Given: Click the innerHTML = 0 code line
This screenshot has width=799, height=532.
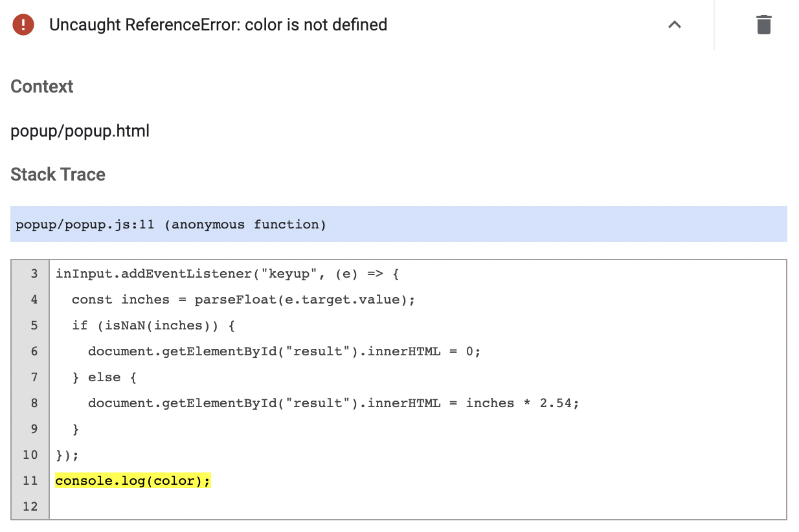Looking at the screenshot, I should click(x=284, y=351).
